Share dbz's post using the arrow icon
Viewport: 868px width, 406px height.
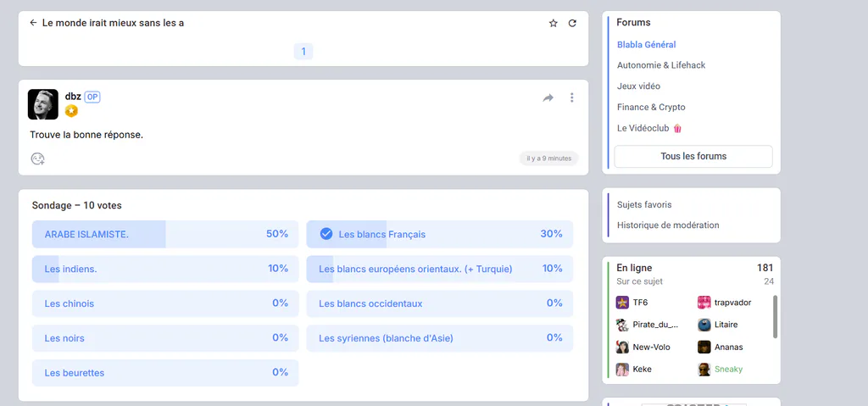pyautogui.click(x=548, y=98)
